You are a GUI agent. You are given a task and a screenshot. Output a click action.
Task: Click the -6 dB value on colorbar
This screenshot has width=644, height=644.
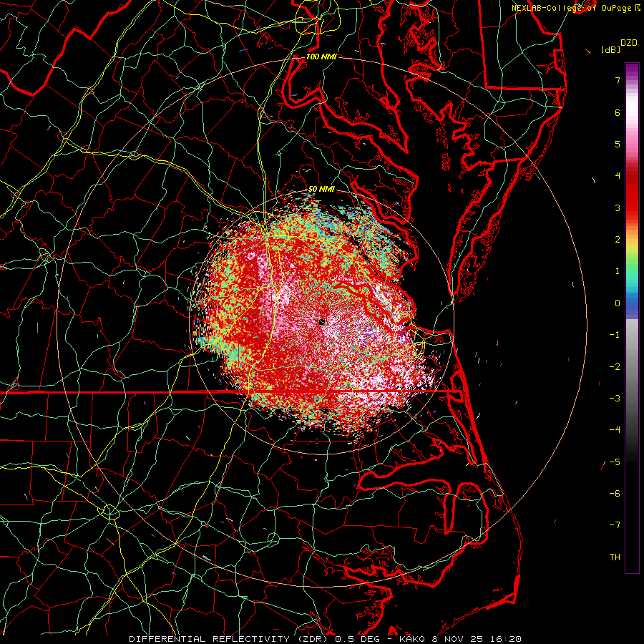click(615, 493)
